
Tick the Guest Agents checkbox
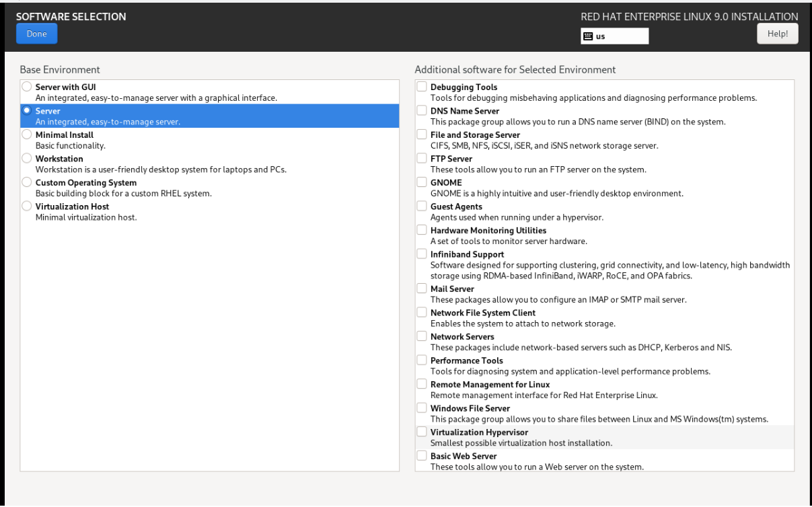(422, 206)
